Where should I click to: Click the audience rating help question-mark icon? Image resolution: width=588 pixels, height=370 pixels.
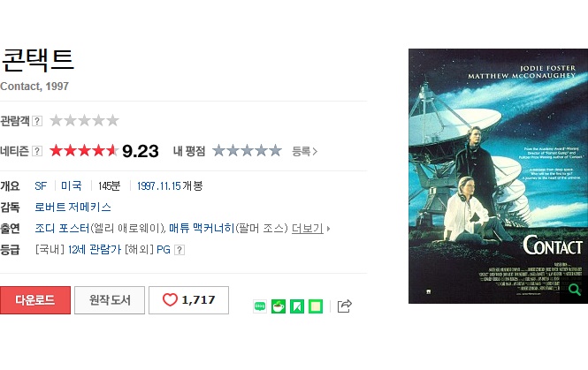tap(37, 121)
